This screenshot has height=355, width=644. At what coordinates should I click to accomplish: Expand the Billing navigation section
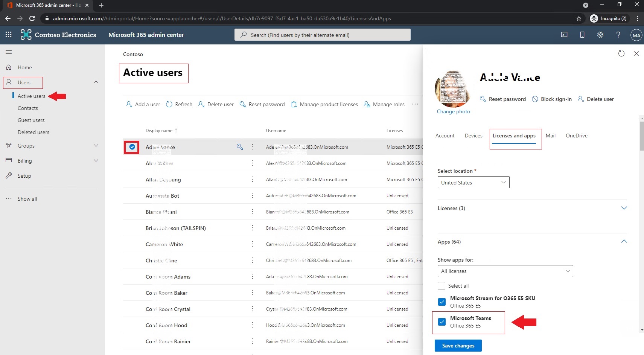pyautogui.click(x=96, y=161)
